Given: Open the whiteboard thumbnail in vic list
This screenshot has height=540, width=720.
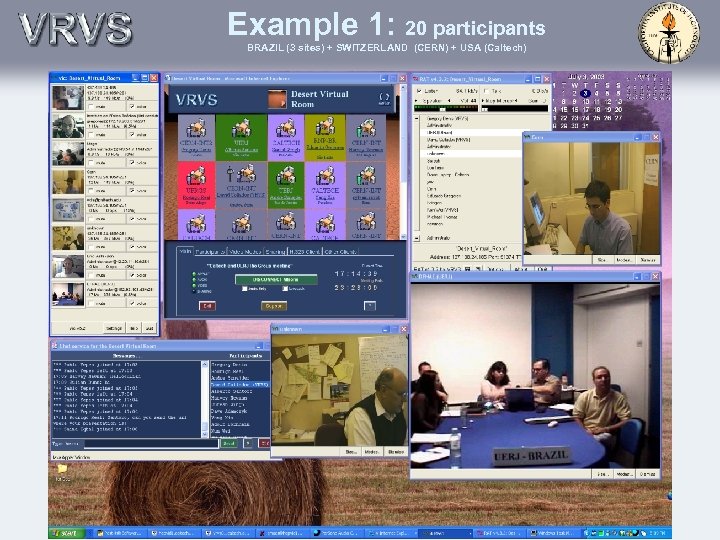Looking at the screenshot, I should (x=68, y=210).
